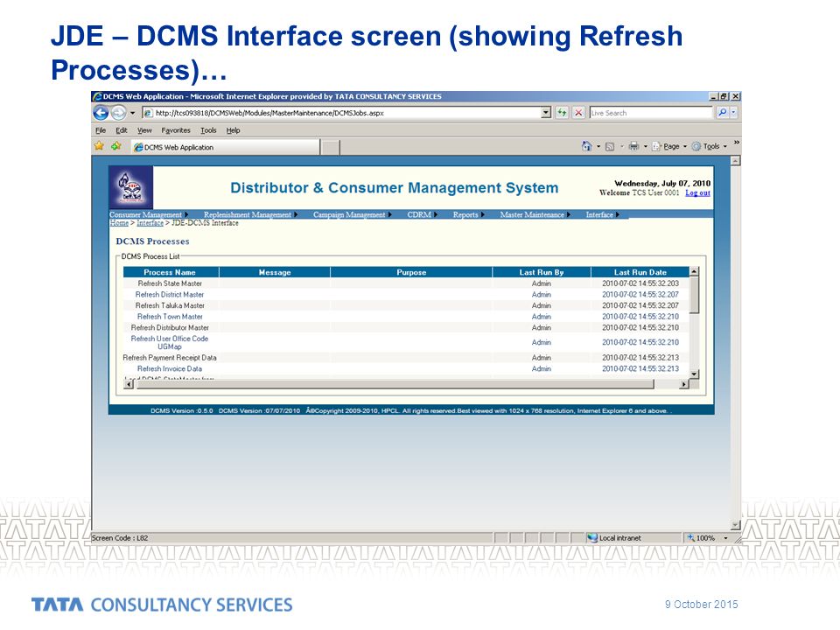Open the View menu

tap(144, 130)
